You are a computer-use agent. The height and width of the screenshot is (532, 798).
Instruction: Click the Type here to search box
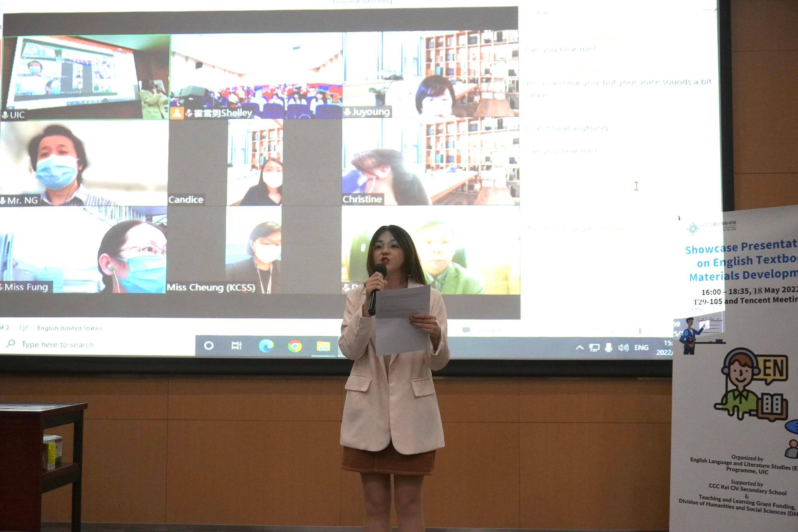(58, 345)
